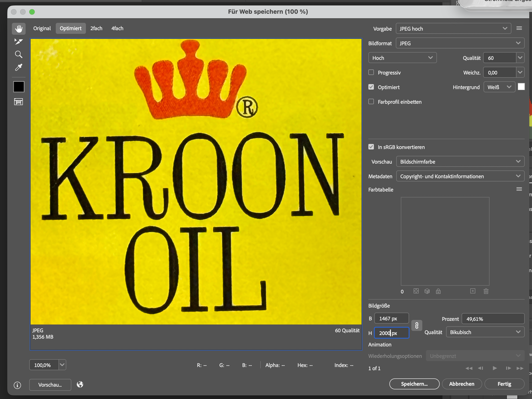Switch to the Optimiert tab
This screenshot has width=532, height=399.
[x=71, y=28]
